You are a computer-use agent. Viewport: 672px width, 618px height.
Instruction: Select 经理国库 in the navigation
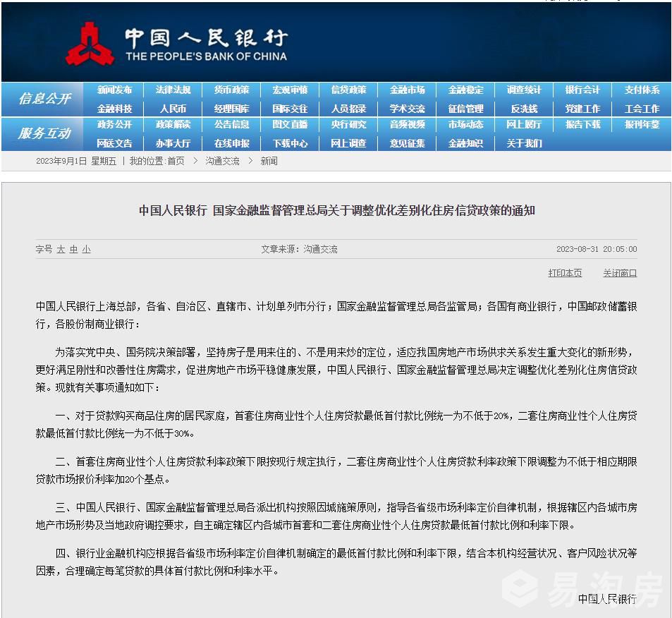[x=231, y=109]
